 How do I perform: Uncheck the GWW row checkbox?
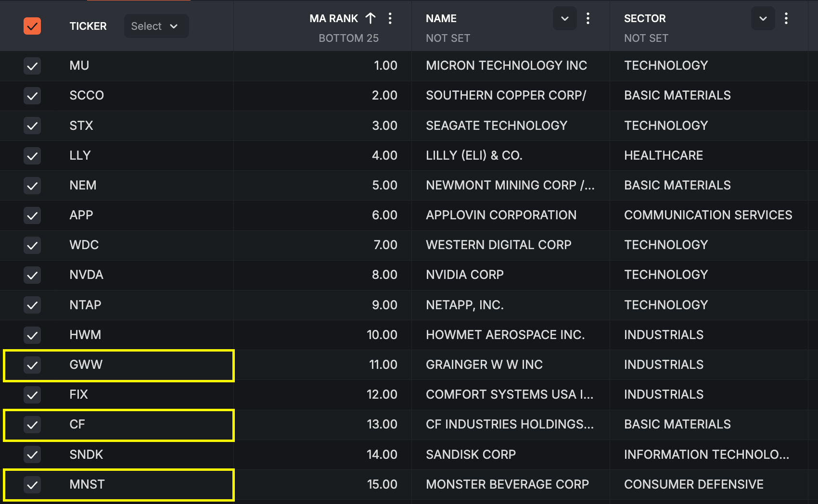tap(32, 365)
